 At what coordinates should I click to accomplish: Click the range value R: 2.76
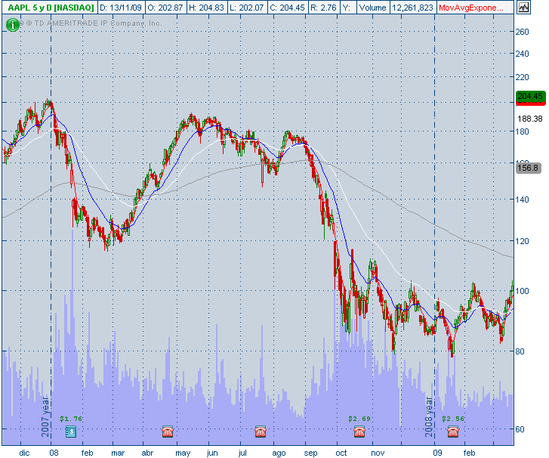tap(324, 8)
